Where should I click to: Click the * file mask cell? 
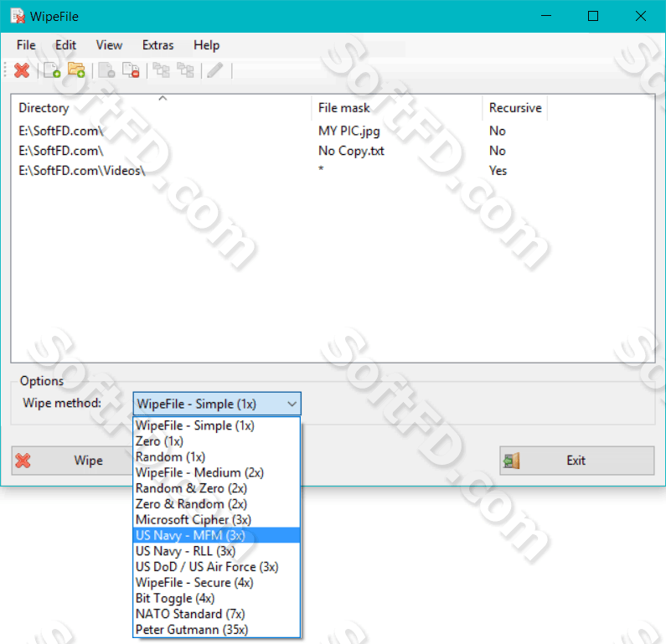[321, 169]
